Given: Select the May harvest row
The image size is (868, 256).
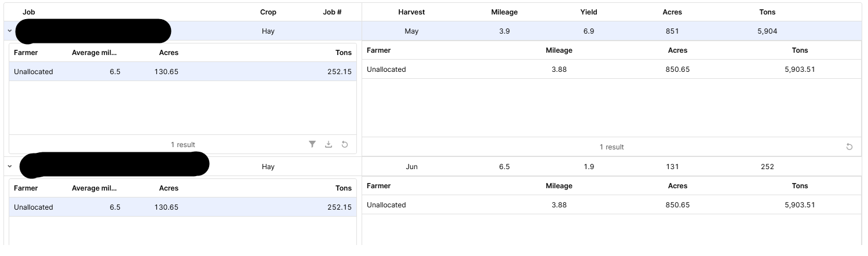Looking at the screenshot, I should 411,31.
